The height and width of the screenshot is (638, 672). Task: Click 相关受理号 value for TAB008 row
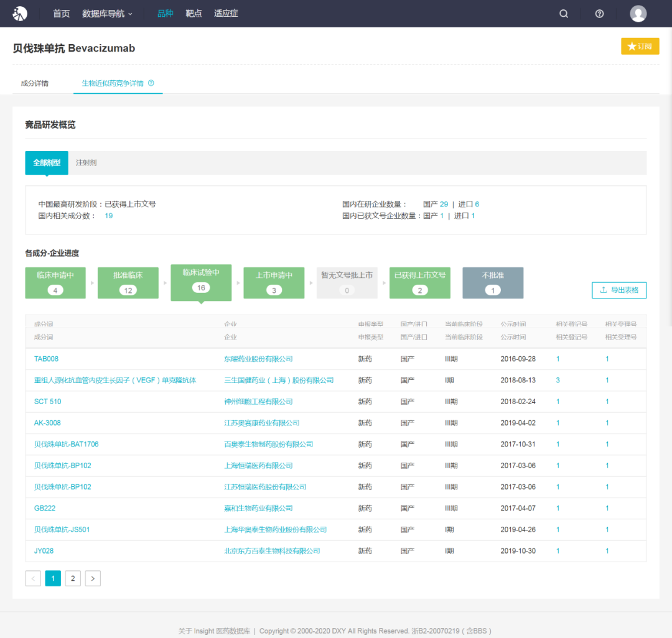point(607,359)
